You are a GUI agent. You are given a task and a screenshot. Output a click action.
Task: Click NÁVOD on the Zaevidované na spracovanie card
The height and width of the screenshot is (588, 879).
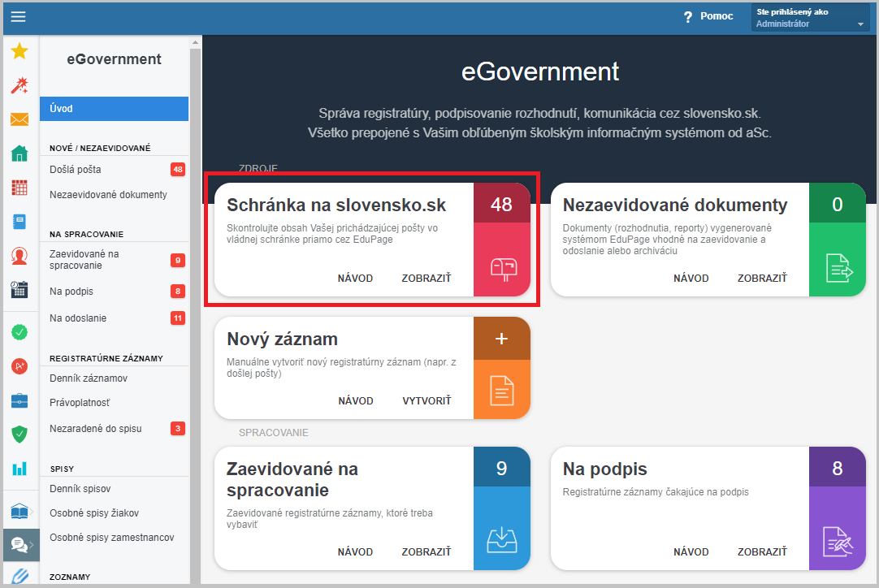click(355, 552)
